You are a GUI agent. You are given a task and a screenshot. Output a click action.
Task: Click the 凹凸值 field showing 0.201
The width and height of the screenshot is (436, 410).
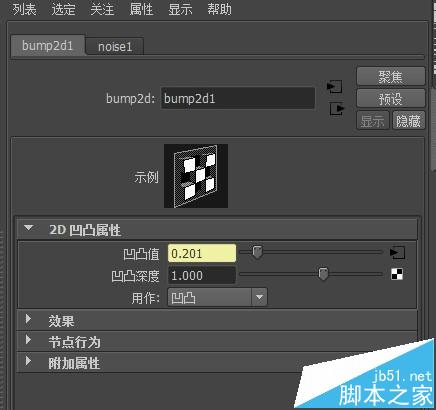(202, 253)
